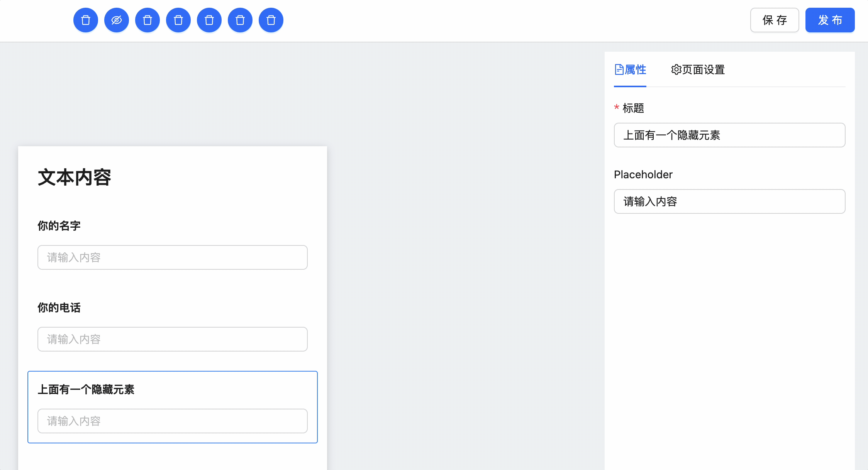Edit the 标题 title input field
Image resolution: width=868 pixels, height=470 pixels.
click(x=729, y=135)
